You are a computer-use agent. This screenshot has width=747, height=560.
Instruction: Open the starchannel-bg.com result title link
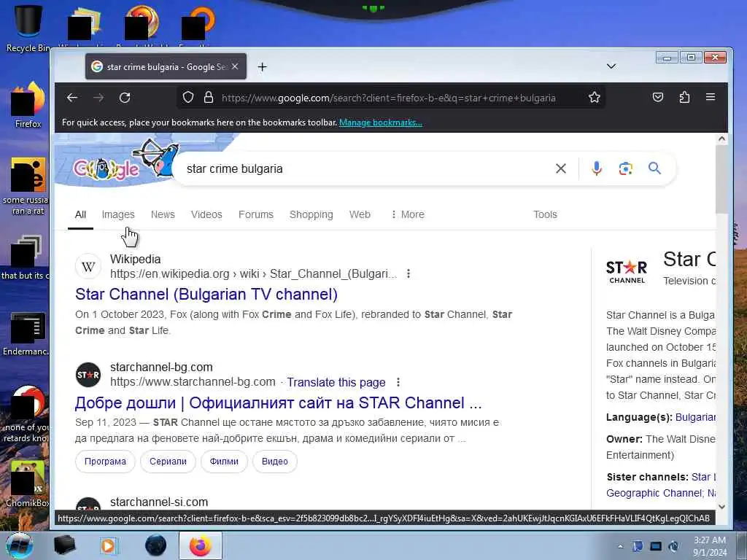(x=278, y=402)
